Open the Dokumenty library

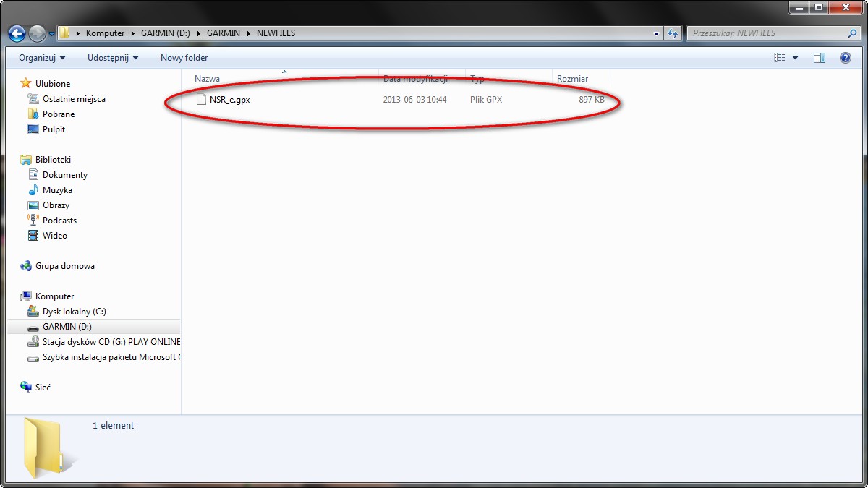(65, 175)
